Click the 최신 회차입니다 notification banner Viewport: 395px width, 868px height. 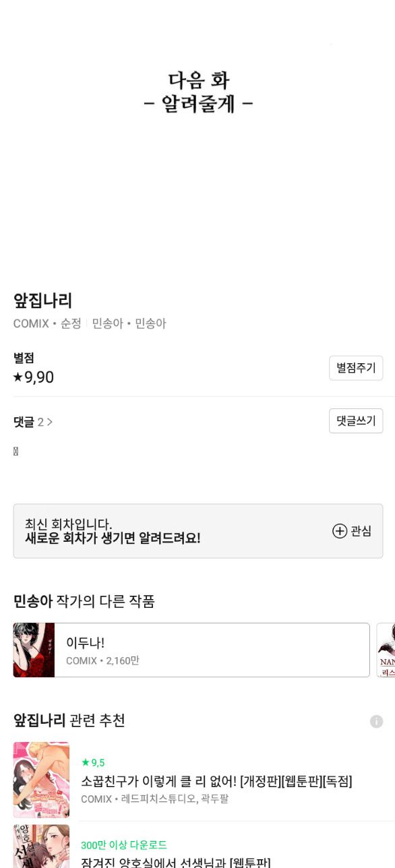click(x=198, y=531)
